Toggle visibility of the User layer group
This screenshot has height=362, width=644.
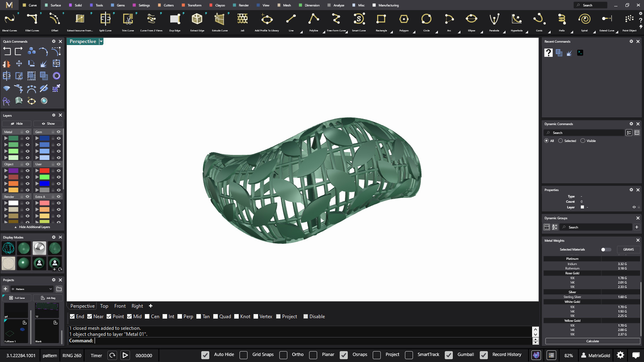pyautogui.click(x=59, y=164)
